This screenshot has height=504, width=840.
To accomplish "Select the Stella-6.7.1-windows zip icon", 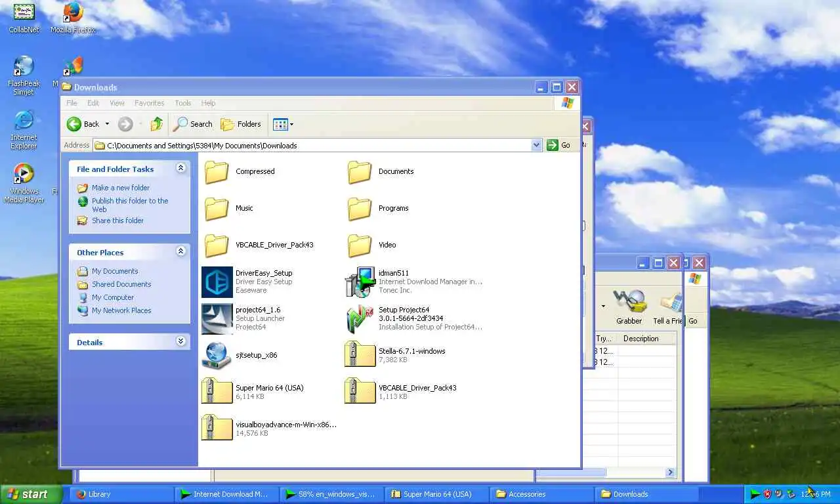I will [360, 355].
